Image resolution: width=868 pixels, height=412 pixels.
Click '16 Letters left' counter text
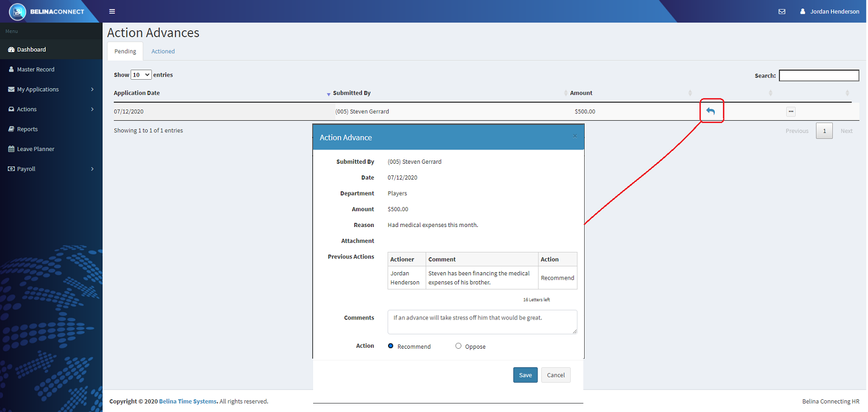click(536, 300)
